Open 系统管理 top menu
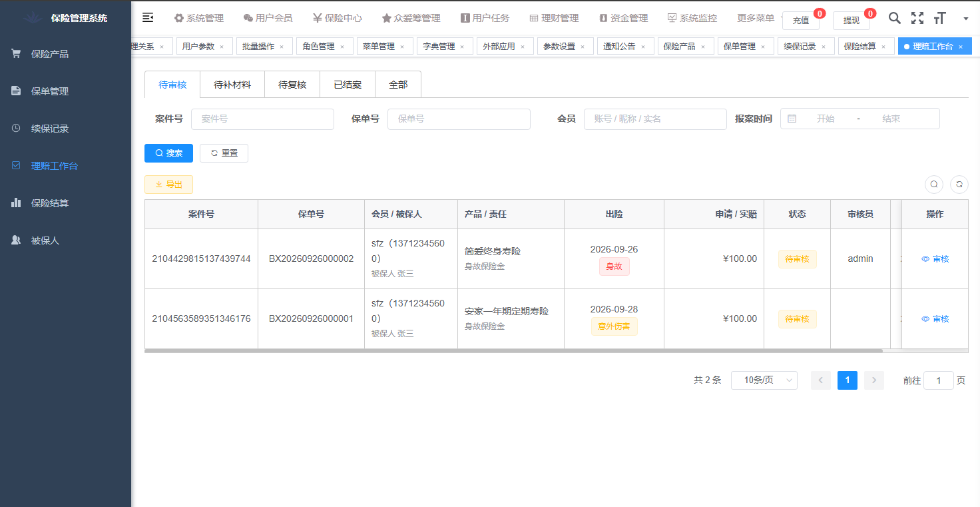 pyautogui.click(x=198, y=18)
